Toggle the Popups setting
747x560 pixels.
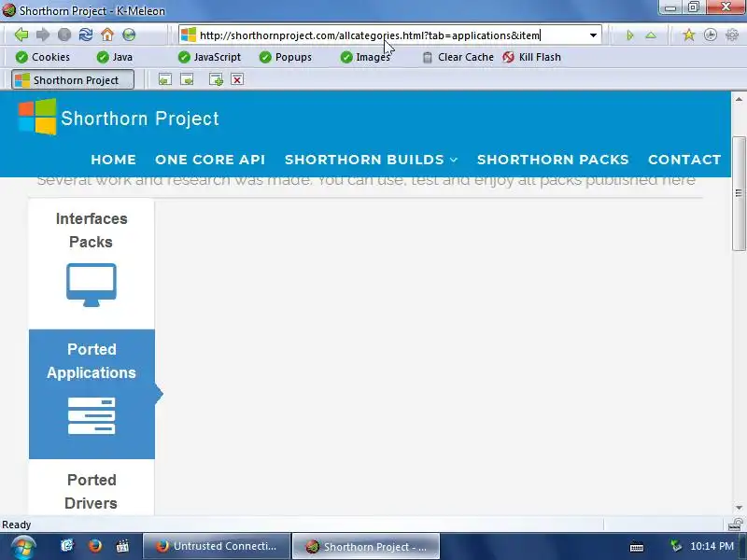[286, 57]
